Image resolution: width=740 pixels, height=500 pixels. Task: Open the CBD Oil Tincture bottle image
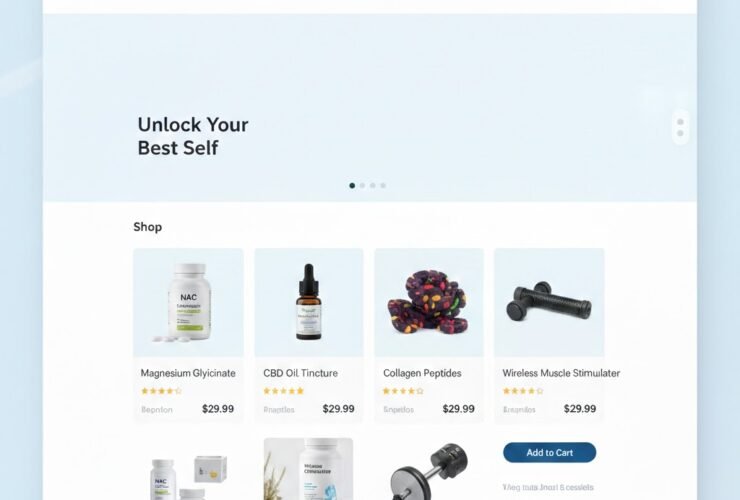pos(309,302)
